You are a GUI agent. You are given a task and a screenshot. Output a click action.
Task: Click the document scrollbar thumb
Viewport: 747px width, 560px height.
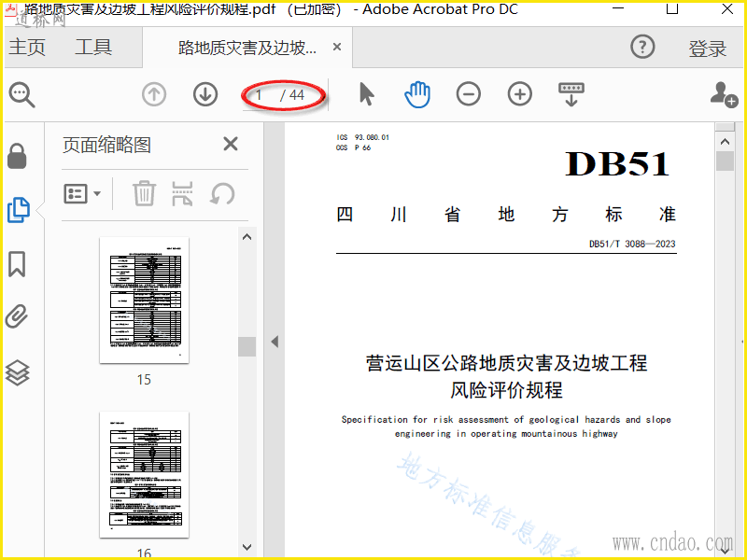point(726,161)
